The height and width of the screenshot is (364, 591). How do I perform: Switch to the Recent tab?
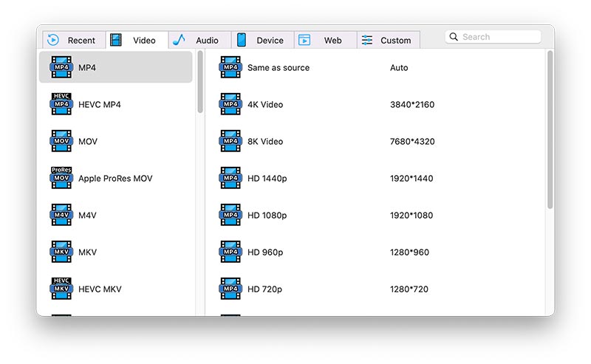click(74, 40)
